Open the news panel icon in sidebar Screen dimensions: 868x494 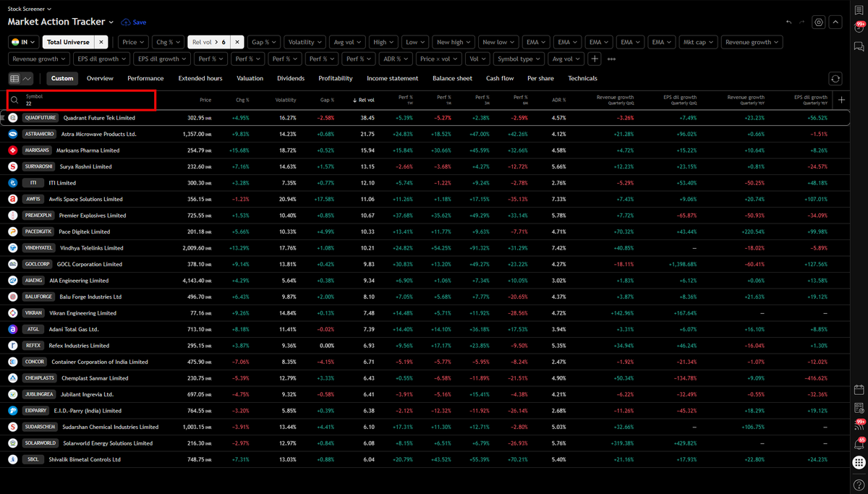(x=859, y=408)
